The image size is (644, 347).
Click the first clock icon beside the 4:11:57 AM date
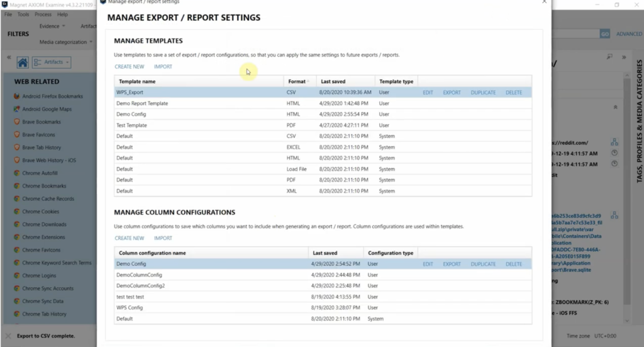pyautogui.click(x=614, y=153)
